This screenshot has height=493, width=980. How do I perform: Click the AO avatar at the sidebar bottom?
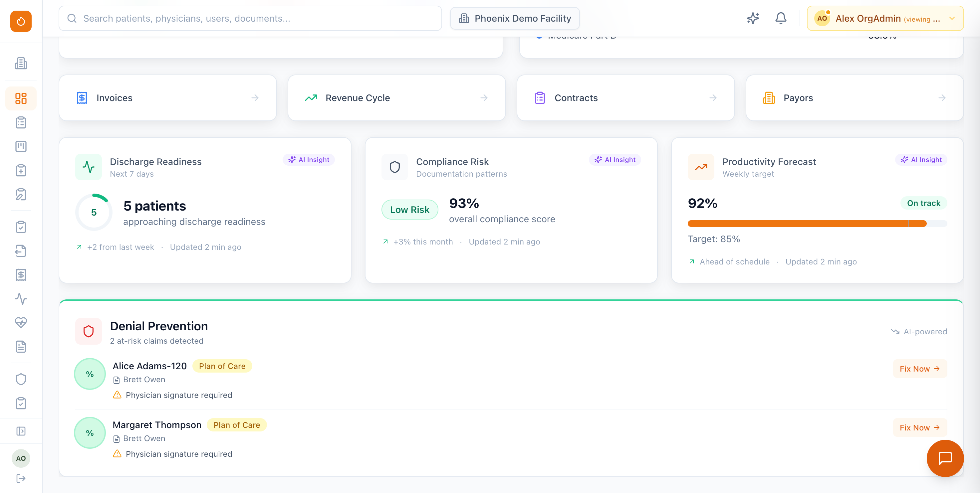point(21,458)
